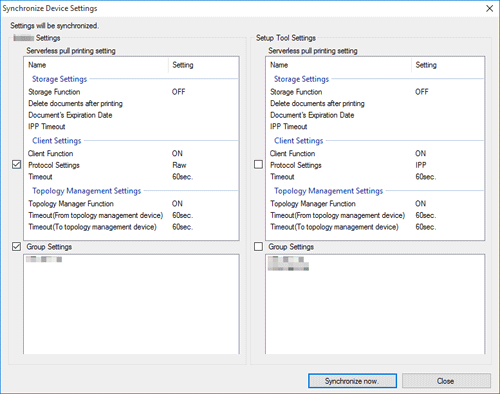Image resolution: width=500 pixels, height=394 pixels.
Task: Select Storage Function row in left list
Action: coord(131,92)
